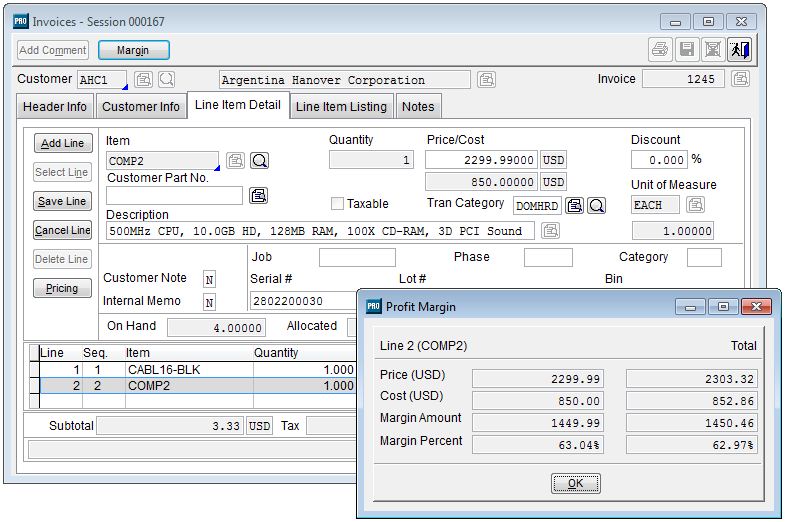
Task: Click the Customer AHC1 input field
Action: 102,79
